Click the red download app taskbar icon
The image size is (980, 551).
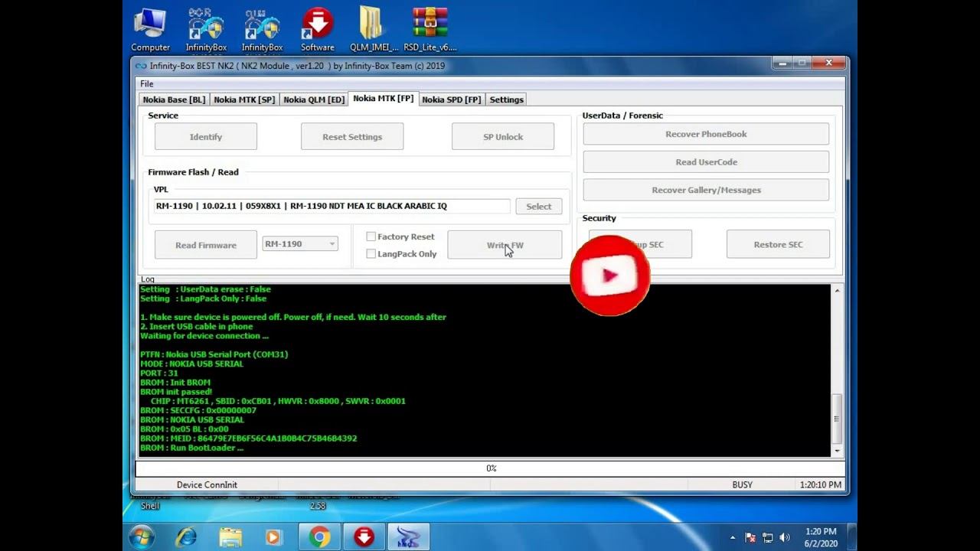[364, 537]
